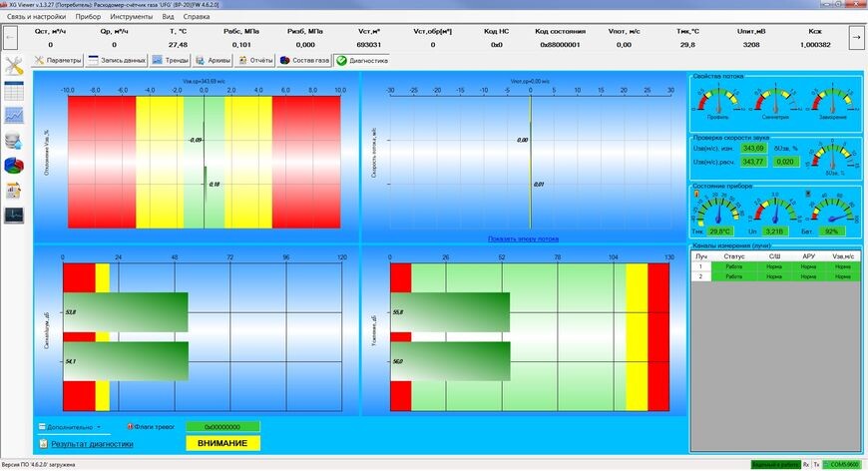The width and height of the screenshot is (868, 471).
Task: Click the battery icon above Бат gauge
Action: pyautogui.click(x=809, y=194)
